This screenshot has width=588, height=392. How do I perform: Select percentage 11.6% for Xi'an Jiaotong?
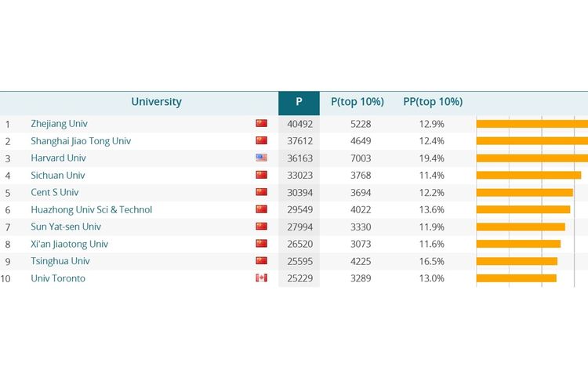pyautogui.click(x=432, y=244)
